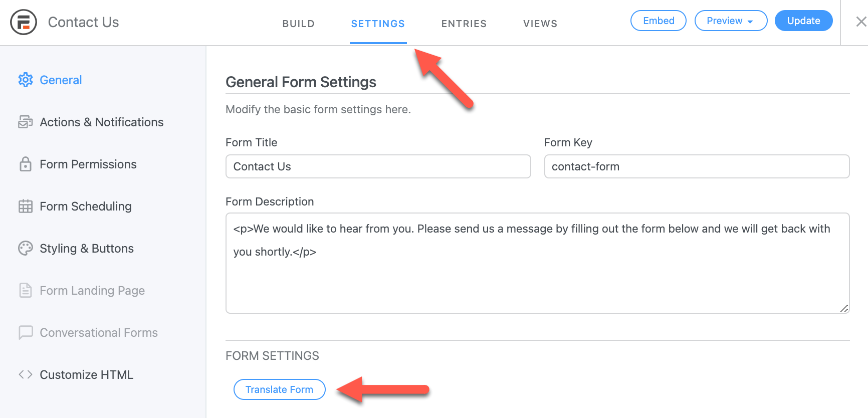Click the Embed button

658,21
